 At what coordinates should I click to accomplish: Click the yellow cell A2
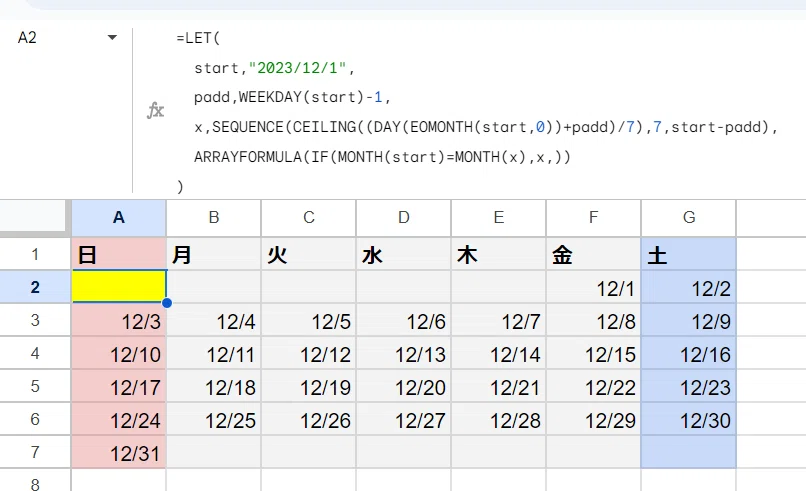tap(119, 287)
